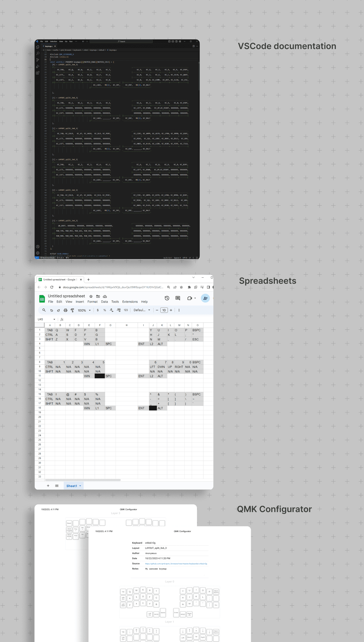The height and width of the screenshot is (642, 364).
Task: Open VSCode Accounts icon
Action: 38,247
